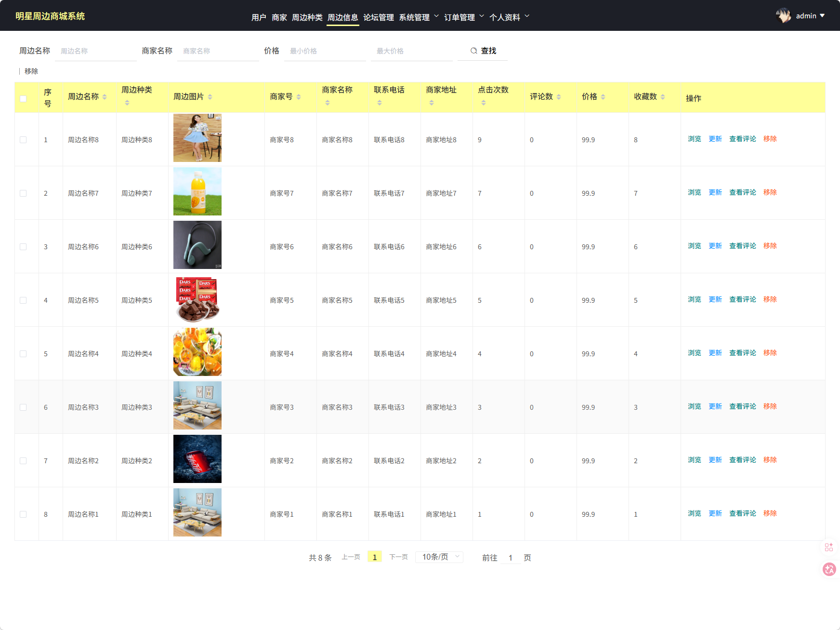The height and width of the screenshot is (630, 840).
Task: Sort by 商家名称 column arrows
Action: 328,103
